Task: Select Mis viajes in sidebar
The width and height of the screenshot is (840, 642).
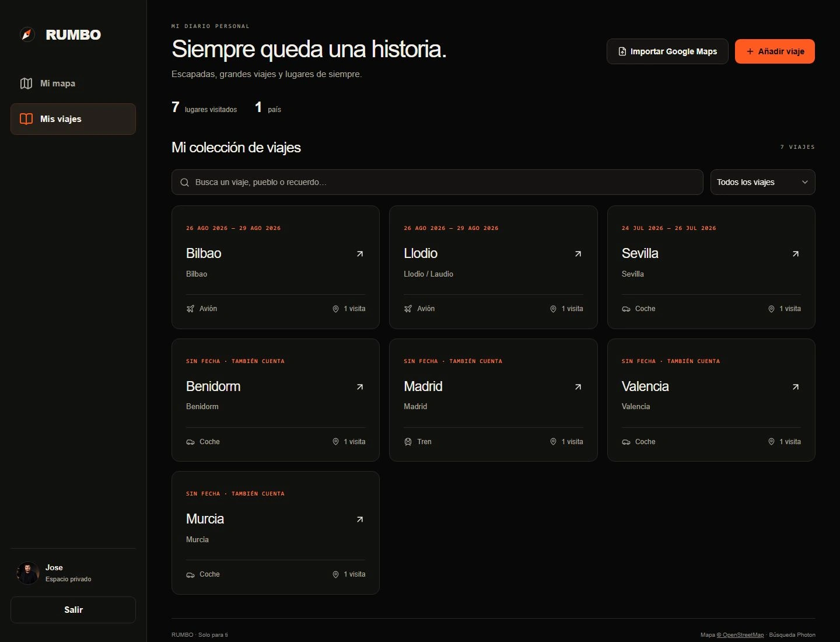Action: pos(73,119)
